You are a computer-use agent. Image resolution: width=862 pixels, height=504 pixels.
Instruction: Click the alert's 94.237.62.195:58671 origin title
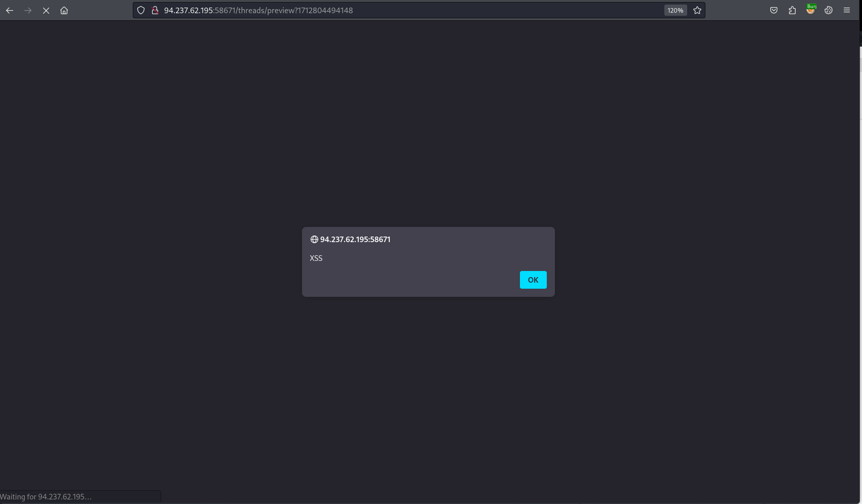[x=355, y=239]
